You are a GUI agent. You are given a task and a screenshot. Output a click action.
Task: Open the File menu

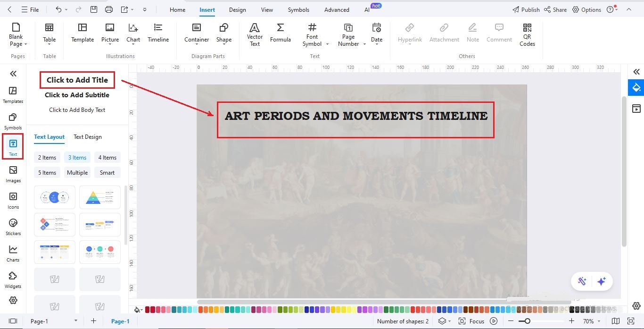click(x=31, y=9)
